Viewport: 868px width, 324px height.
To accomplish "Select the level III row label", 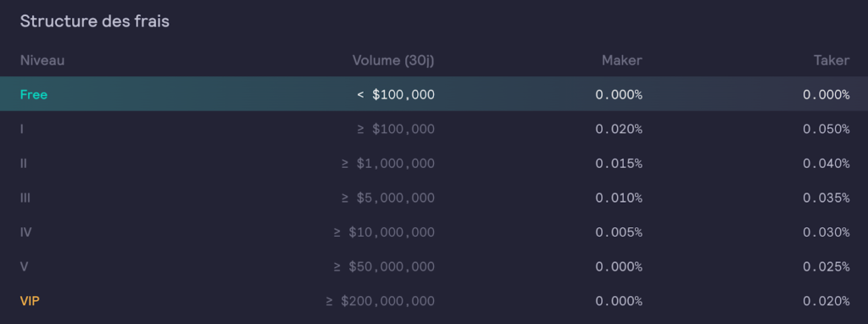I will [x=25, y=198].
